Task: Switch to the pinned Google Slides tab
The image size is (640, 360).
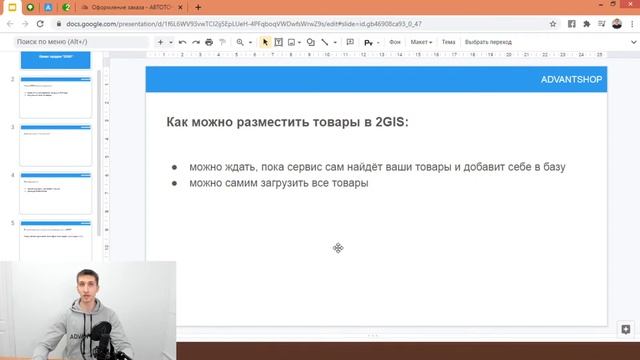Action: point(12,7)
